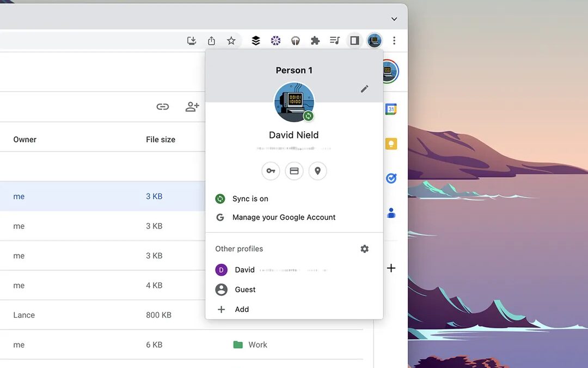
Task: Click Manage your Google Account
Action: point(284,218)
